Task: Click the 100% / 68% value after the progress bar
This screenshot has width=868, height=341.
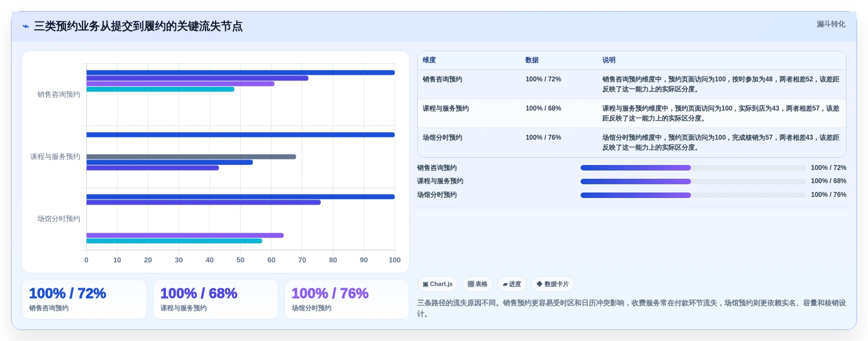Action: (x=828, y=181)
